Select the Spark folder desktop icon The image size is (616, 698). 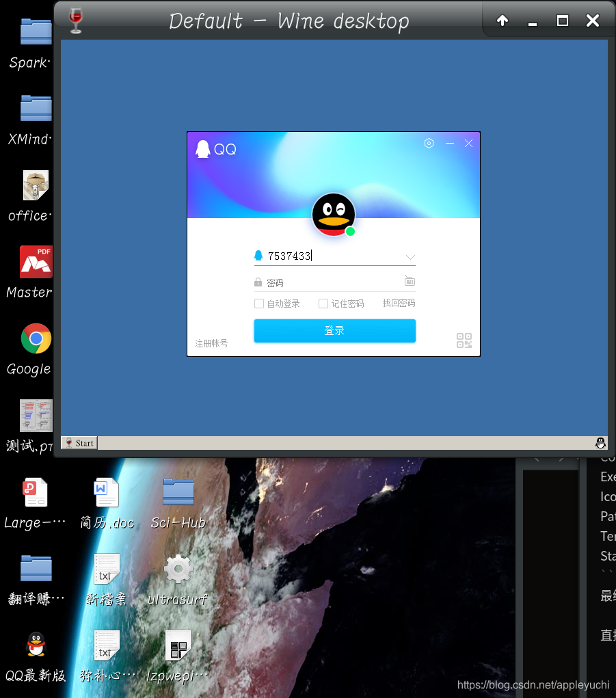tap(36, 32)
